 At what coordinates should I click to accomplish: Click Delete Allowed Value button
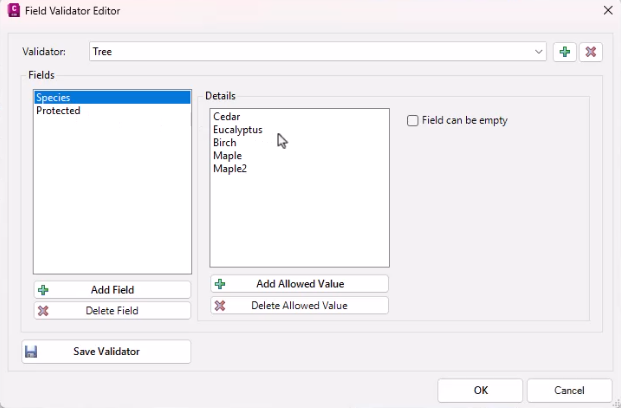299,305
